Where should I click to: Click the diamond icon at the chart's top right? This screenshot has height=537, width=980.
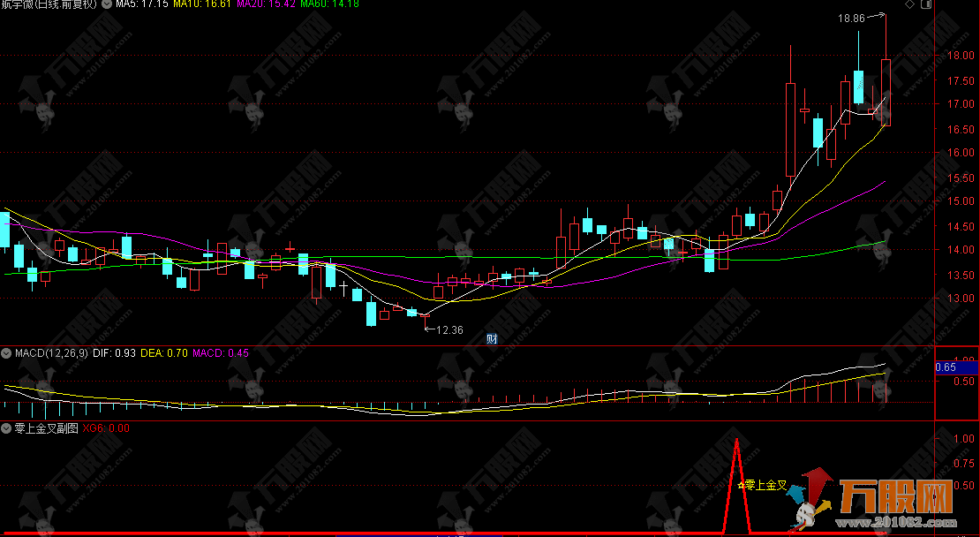point(910,4)
